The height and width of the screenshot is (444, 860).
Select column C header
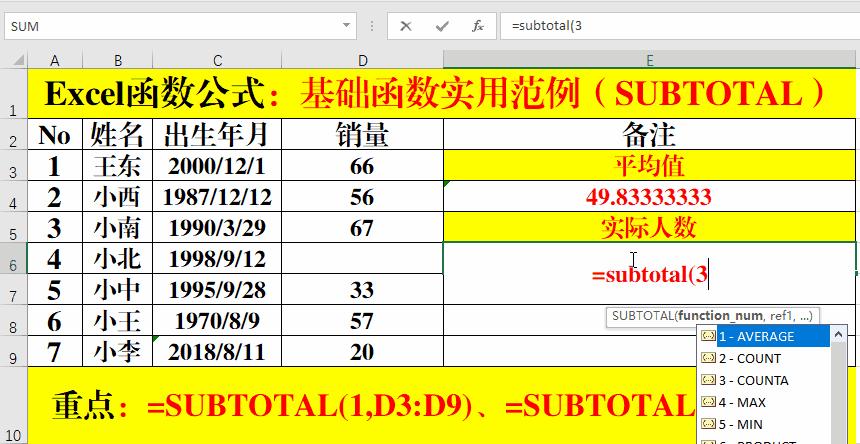[x=217, y=60]
